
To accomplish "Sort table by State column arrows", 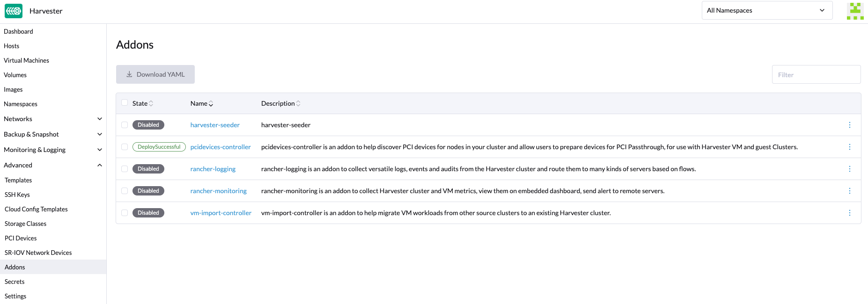I will click(x=151, y=103).
